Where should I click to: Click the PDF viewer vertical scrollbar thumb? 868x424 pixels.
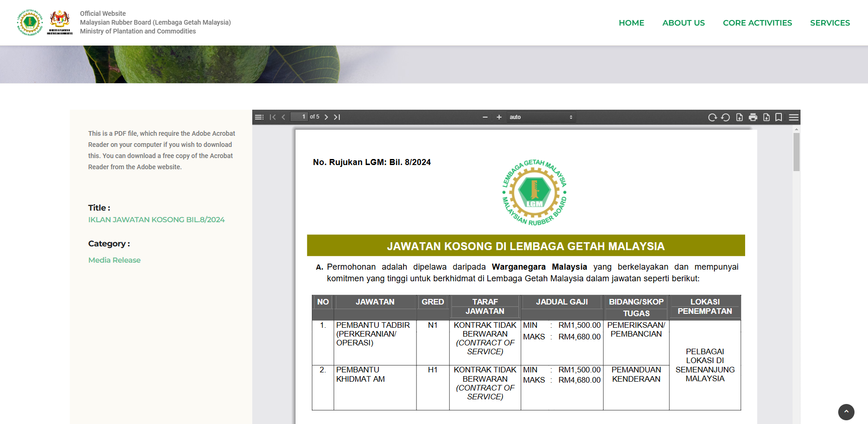point(796,152)
